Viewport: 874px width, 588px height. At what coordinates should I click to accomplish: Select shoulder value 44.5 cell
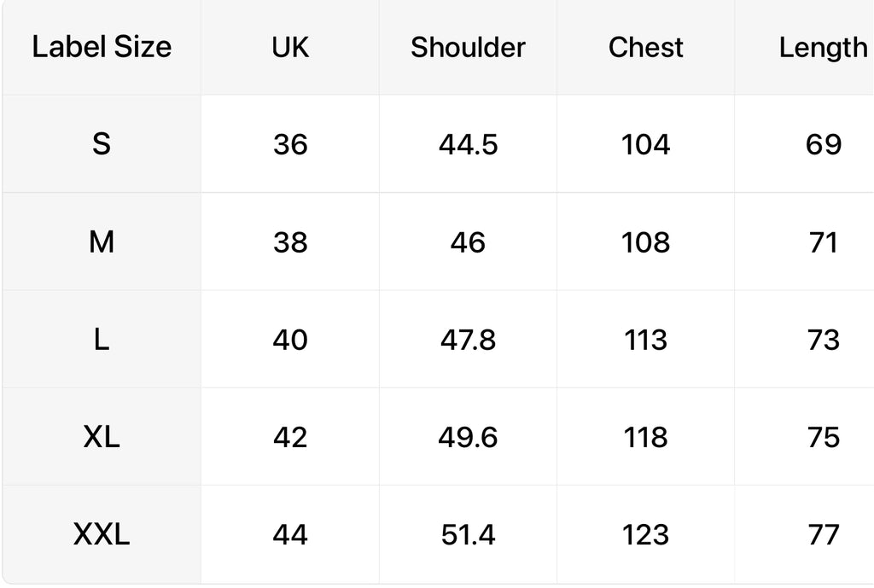pos(468,143)
